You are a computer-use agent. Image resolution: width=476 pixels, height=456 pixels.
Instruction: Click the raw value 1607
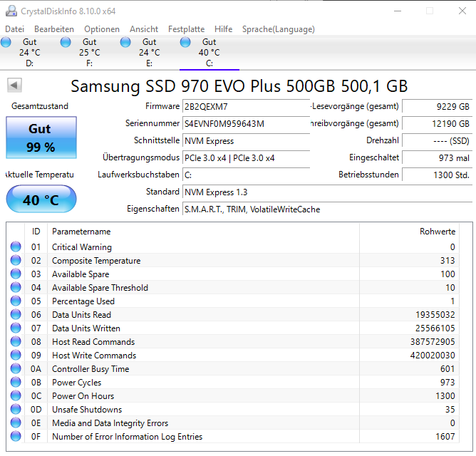[445, 437]
